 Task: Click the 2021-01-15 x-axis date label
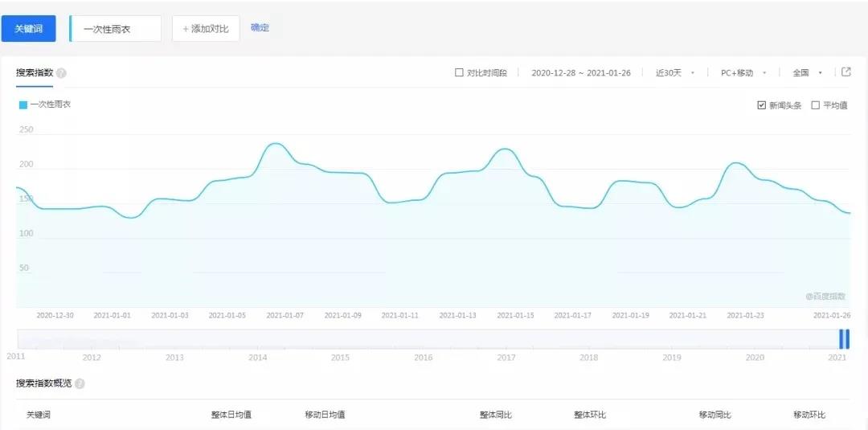pyautogui.click(x=515, y=315)
